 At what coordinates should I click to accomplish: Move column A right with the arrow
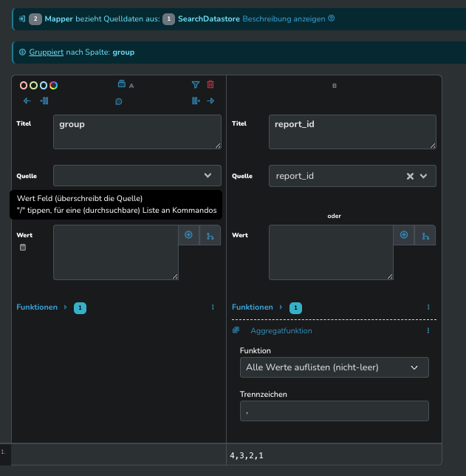point(210,101)
